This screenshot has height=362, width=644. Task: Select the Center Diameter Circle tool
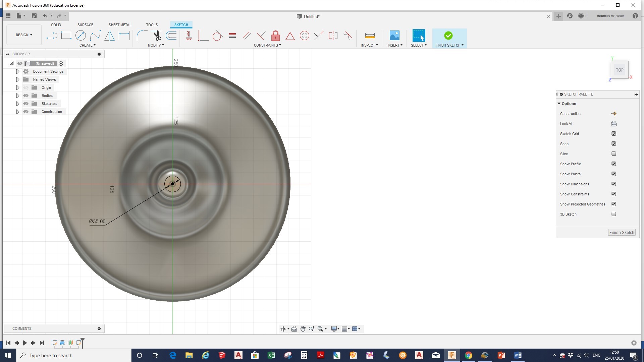point(80,36)
